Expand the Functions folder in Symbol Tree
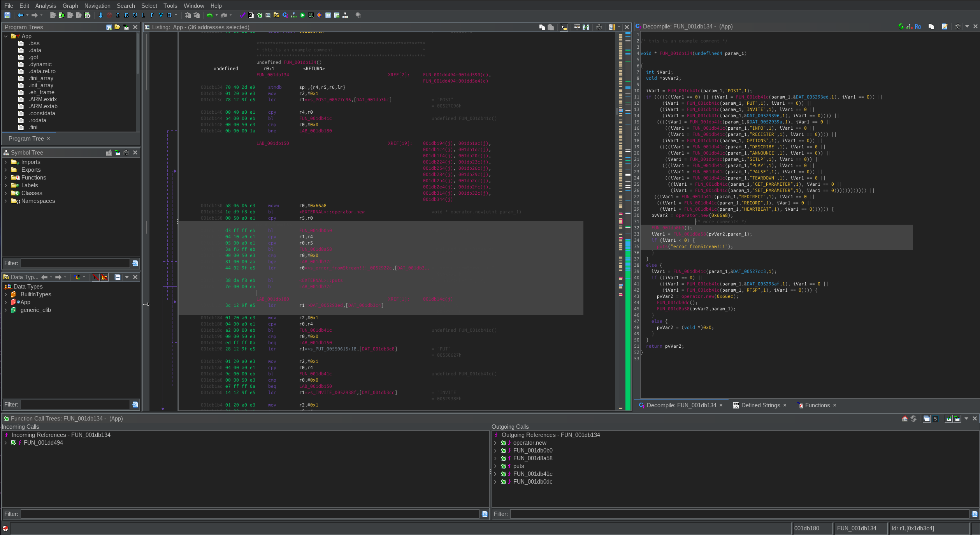 6,178
